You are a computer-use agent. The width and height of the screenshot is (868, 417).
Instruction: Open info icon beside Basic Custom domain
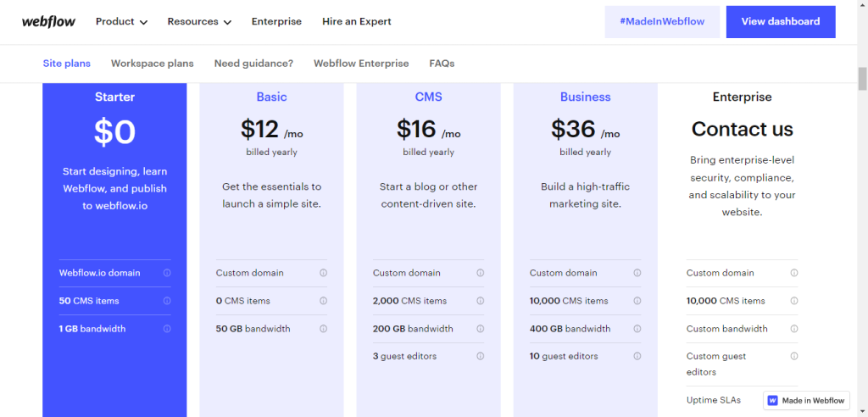click(x=323, y=273)
